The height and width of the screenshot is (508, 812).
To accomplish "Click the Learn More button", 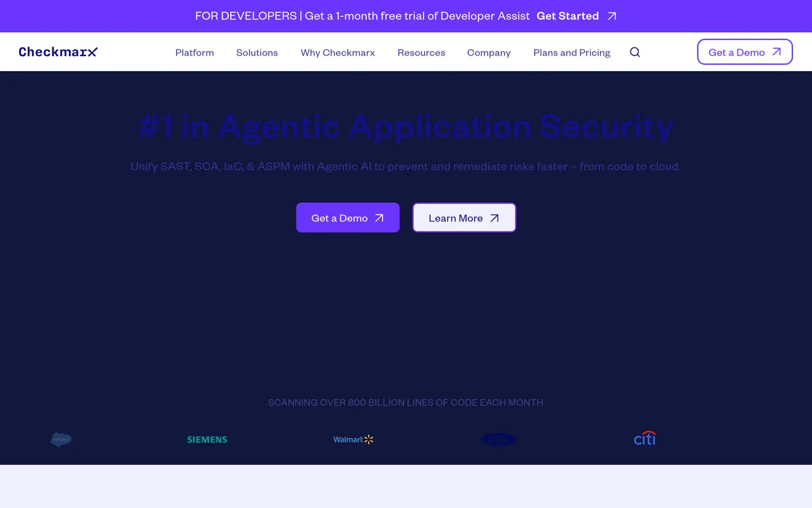I will tap(464, 217).
